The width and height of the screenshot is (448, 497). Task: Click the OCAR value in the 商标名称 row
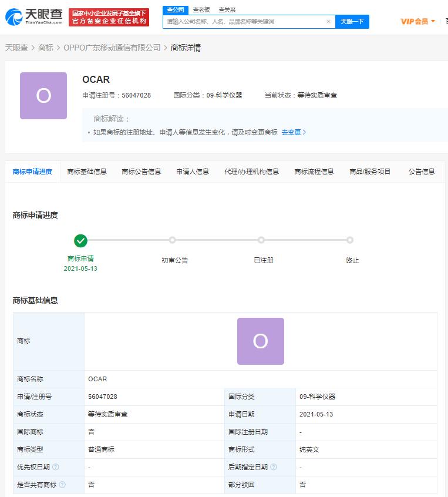(x=97, y=379)
